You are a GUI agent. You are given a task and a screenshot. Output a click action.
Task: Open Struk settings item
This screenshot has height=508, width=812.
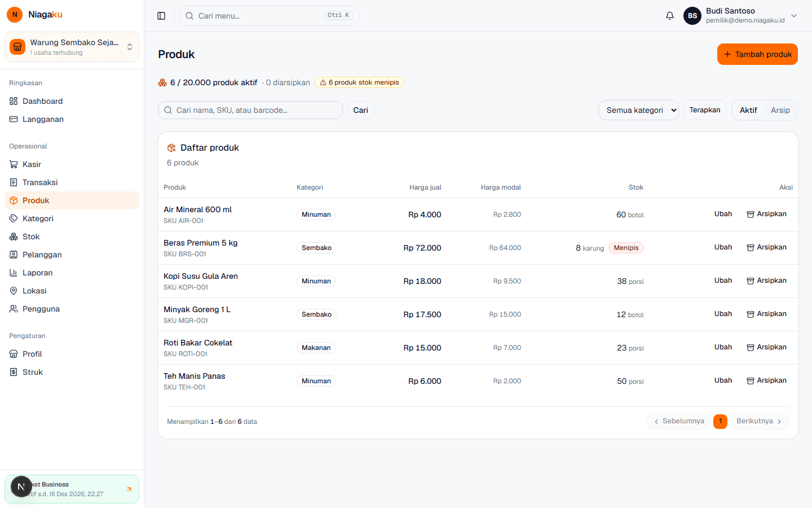tap(72, 372)
